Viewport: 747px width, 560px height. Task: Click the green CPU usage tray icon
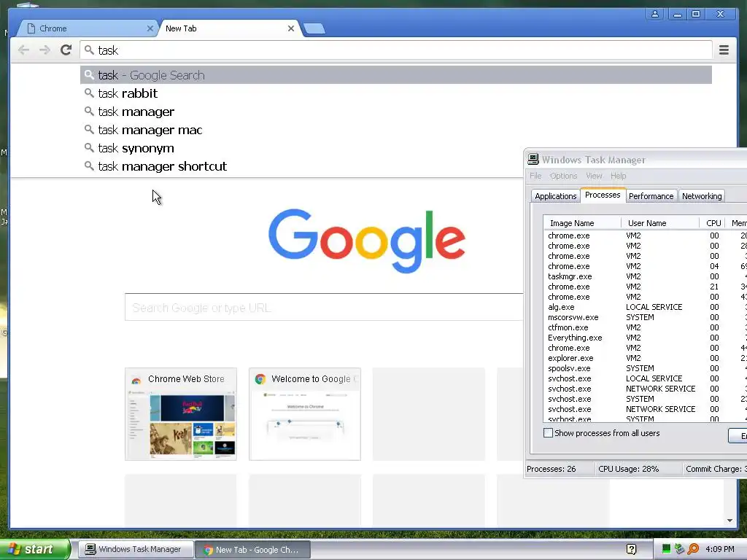666,549
